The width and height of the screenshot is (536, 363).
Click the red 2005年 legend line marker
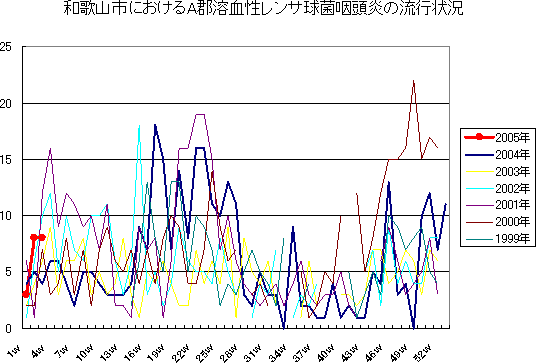479,137
